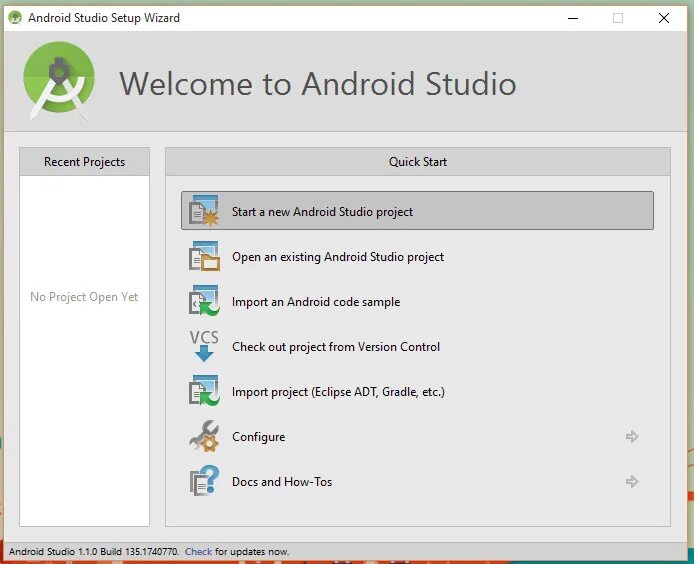Close the Android Studio Setup Wizard window
Image resolution: width=694 pixels, height=564 pixels.
click(x=663, y=18)
